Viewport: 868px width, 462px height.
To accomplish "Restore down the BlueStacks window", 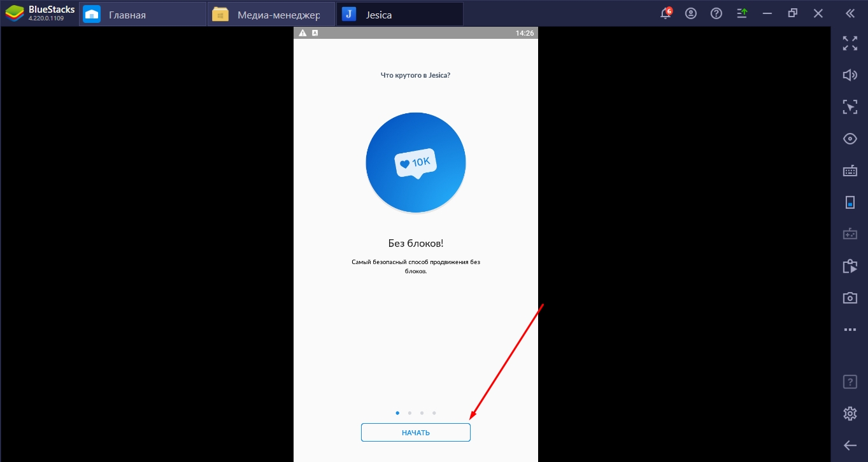I will (793, 13).
